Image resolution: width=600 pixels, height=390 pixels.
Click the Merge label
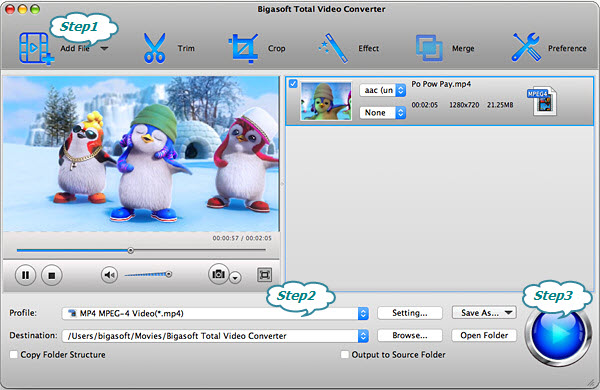(x=463, y=49)
